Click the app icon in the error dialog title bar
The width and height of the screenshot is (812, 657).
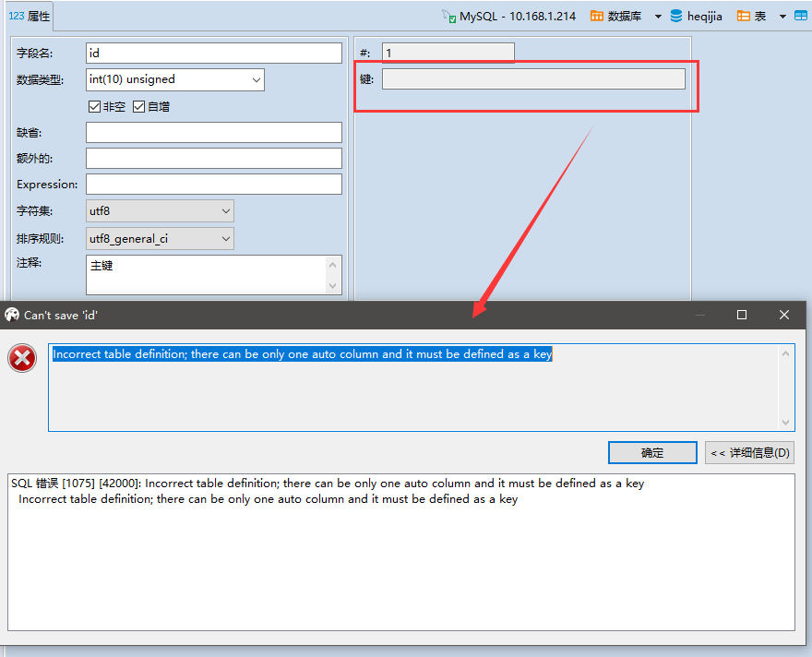click(11, 315)
